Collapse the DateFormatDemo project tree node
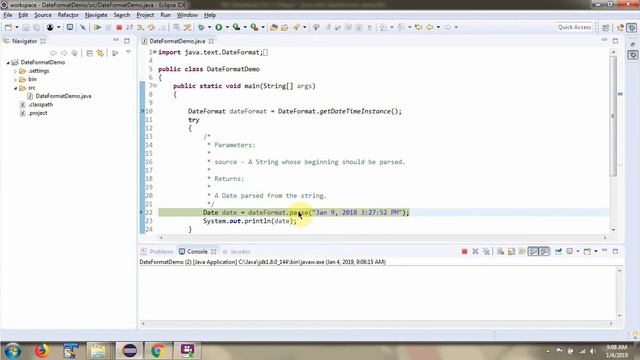 click(x=8, y=62)
